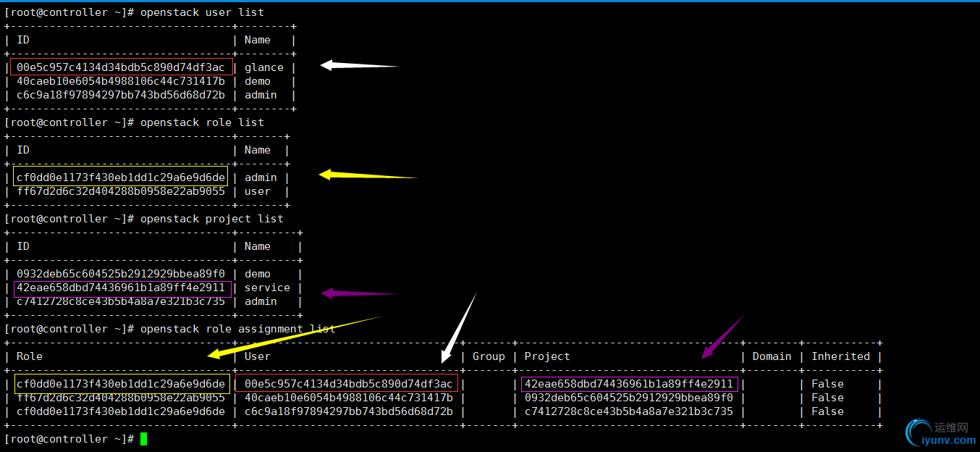
Task: Select role ff67d2d6 in the role assignment table
Action: (121, 398)
